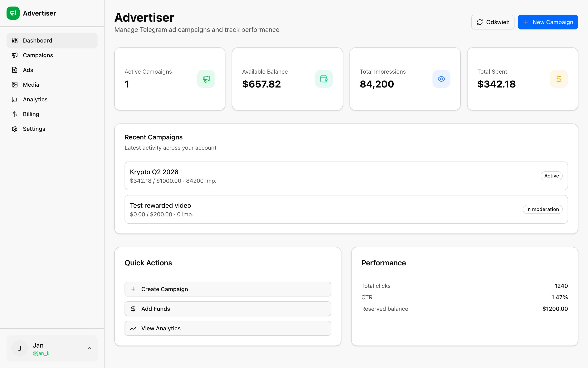Click the plus icon beside Create Campaign

click(x=133, y=289)
